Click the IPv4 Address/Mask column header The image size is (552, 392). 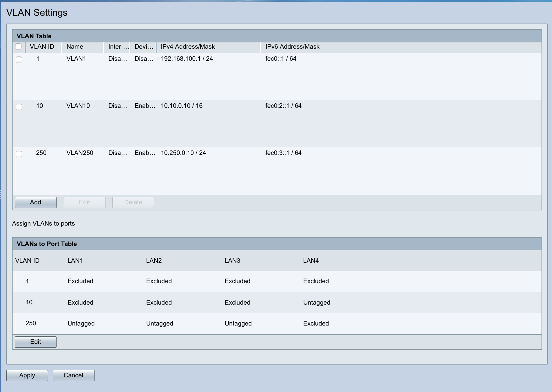[187, 47]
